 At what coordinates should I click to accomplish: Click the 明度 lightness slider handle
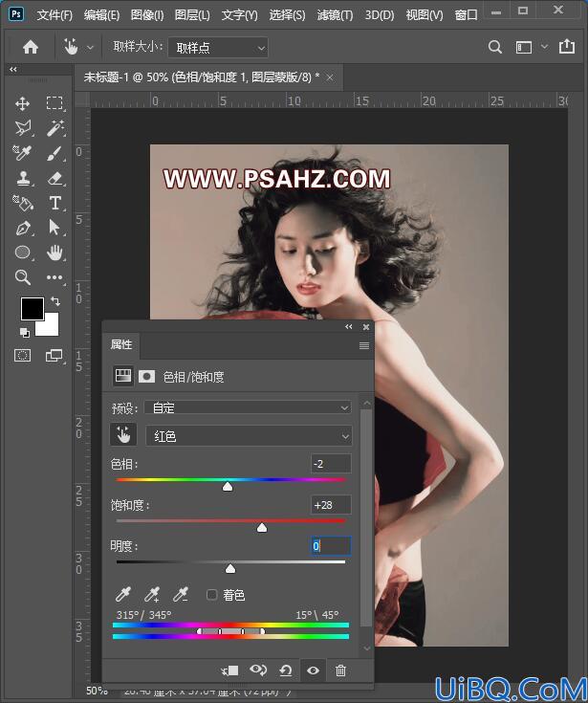[x=230, y=569]
